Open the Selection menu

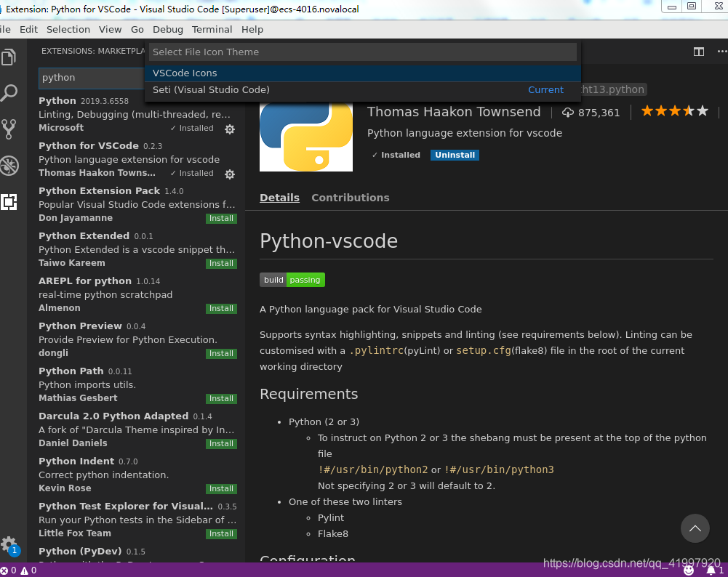point(68,29)
